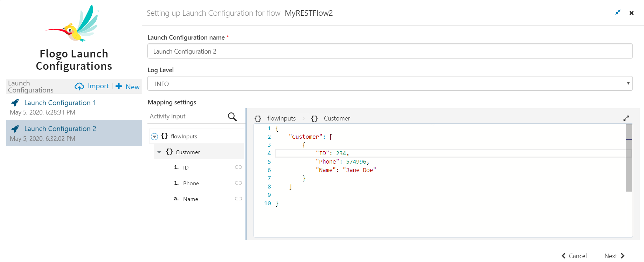The height and width of the screenshot is (262, 644).
Task: Click the Customer braces icon in breadcrumb
Action: click(314, 118)
